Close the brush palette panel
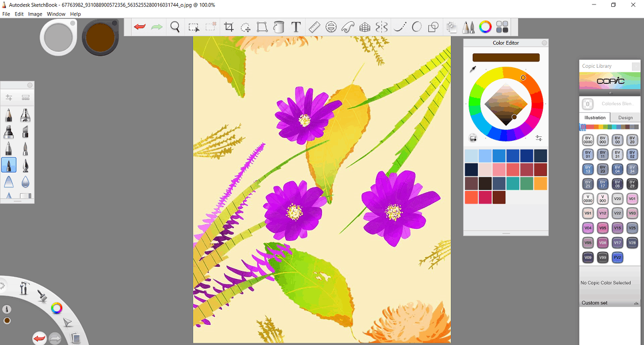This screenshot has height=345, width=644. tap(29, 85)
